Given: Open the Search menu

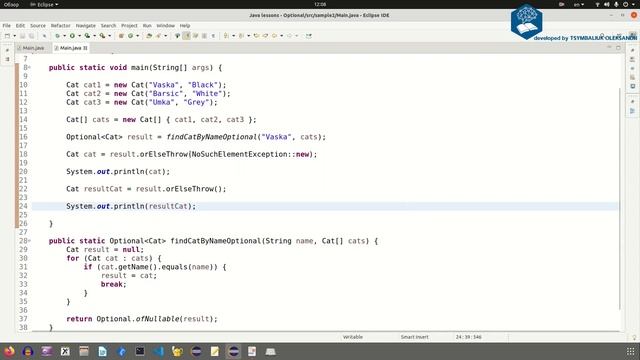Looking at the screenshot, I should coord(109,25).
